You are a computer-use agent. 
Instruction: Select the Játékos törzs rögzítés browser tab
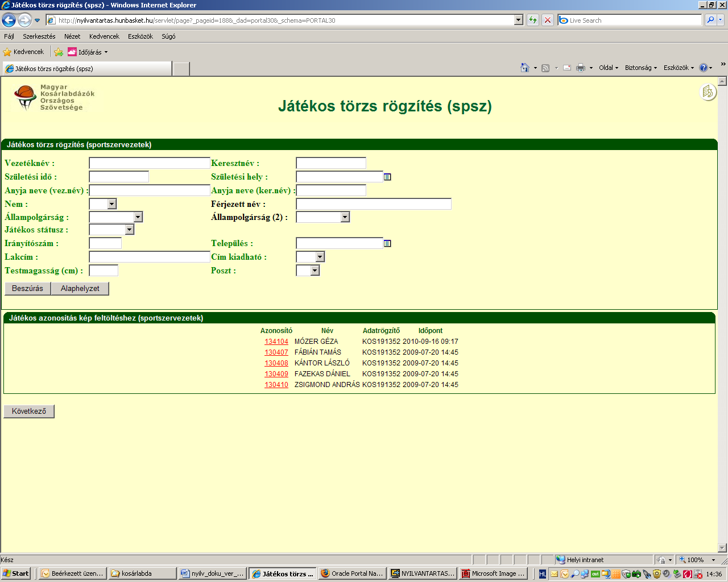click(86, 69)
